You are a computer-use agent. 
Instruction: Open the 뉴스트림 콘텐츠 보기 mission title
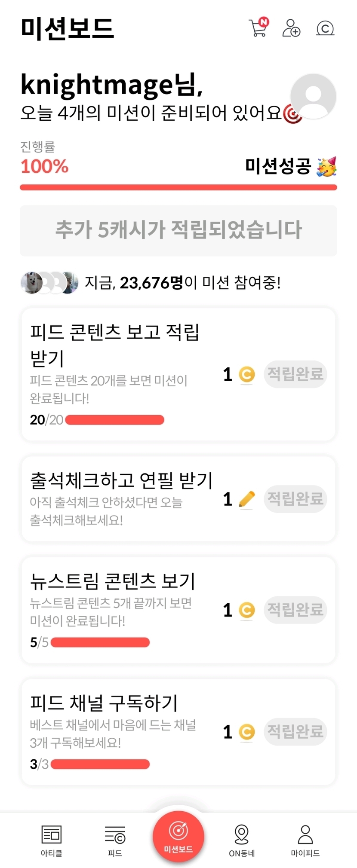click(113, 581)
